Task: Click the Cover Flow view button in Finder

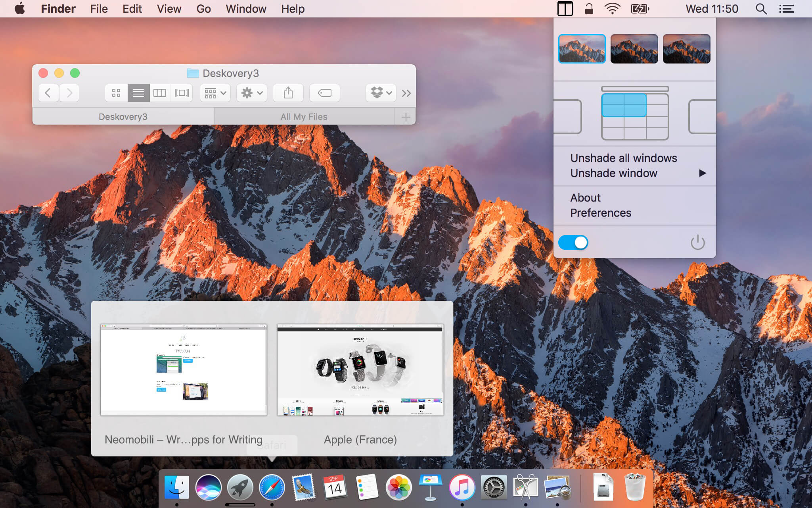Action: [x=182, y=92]
